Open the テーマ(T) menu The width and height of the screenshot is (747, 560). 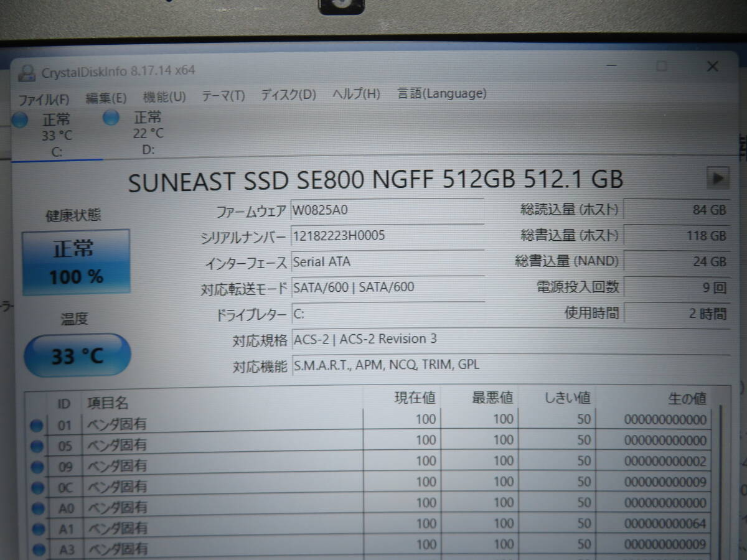pyautogui.click(x=223, y=96)
